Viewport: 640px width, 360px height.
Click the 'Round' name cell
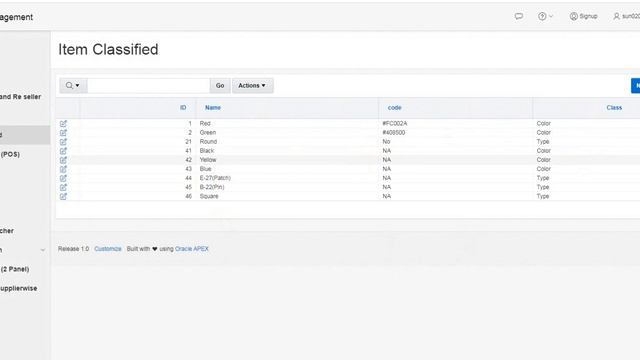coord(208,142)
